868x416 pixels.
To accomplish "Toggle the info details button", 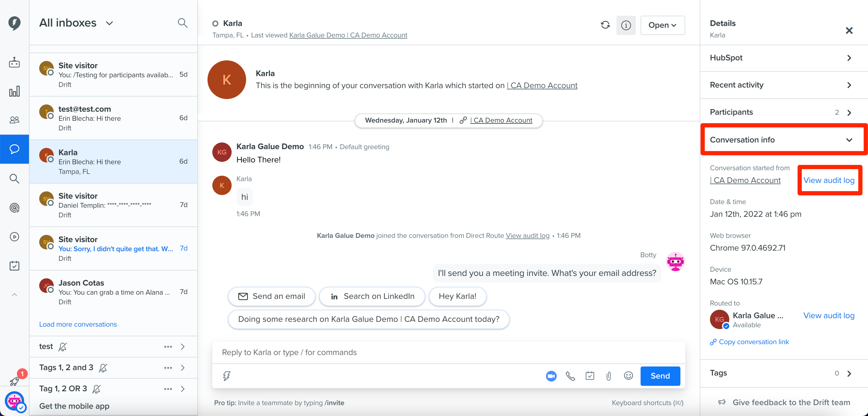I will click(x=626, y=25).
